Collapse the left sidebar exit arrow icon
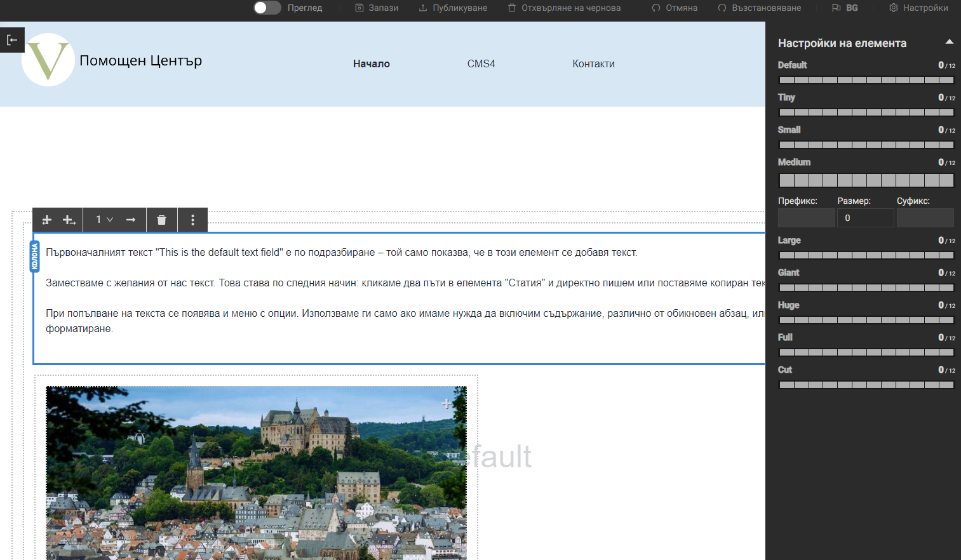The width and height of the screenshot is (961, 560). [x=12, y=40]
